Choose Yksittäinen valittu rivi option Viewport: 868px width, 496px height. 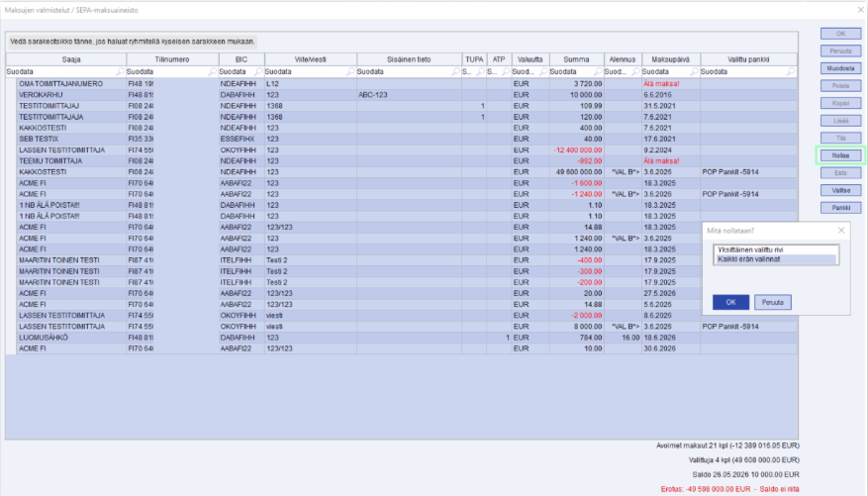tap(776, 249)
